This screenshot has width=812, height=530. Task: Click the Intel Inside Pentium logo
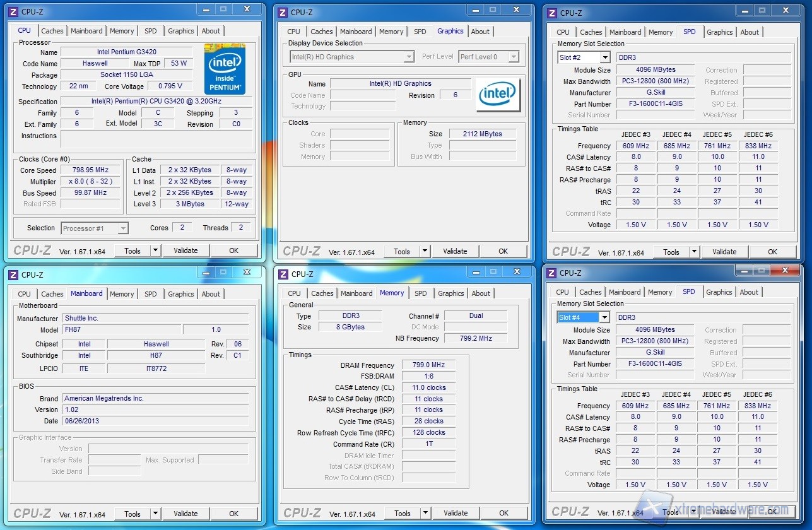[x=225, y=69]
